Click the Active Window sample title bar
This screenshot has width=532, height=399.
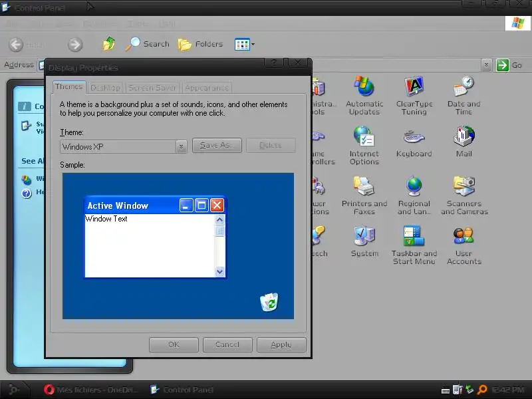click(x=155, y=205)
